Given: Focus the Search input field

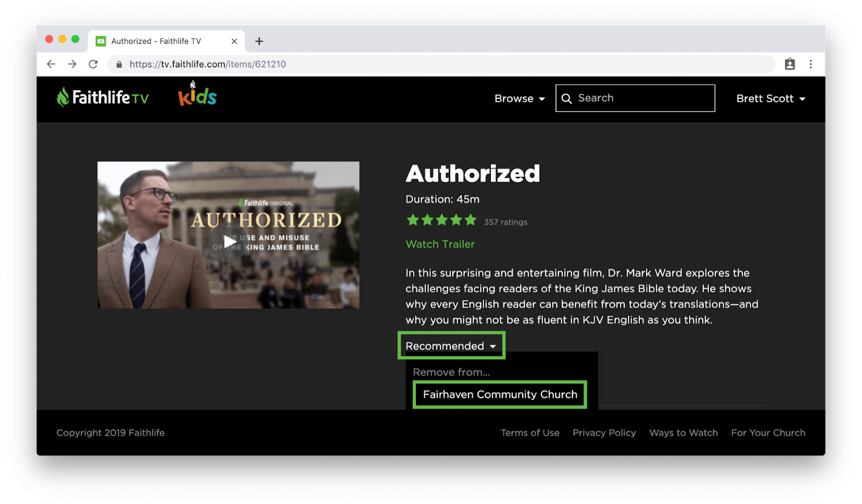Looking at the screenshot, I should click(x=636, y=98).
